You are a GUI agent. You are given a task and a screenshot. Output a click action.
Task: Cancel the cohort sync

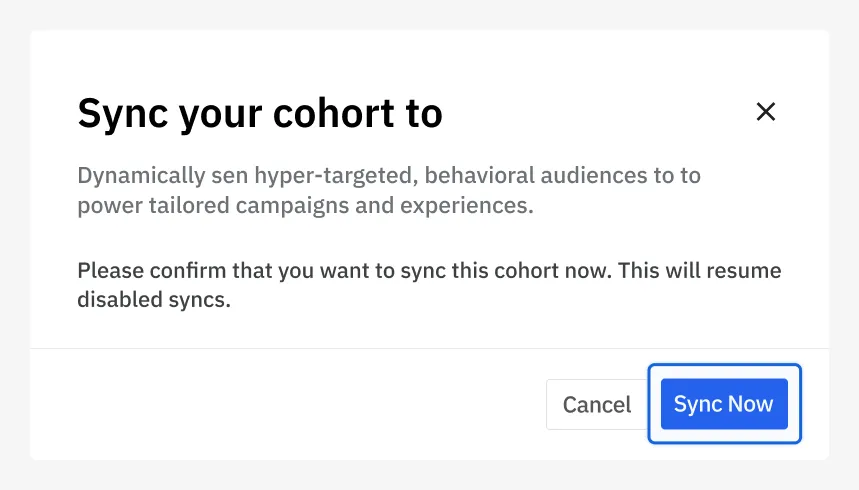point(597,404)
